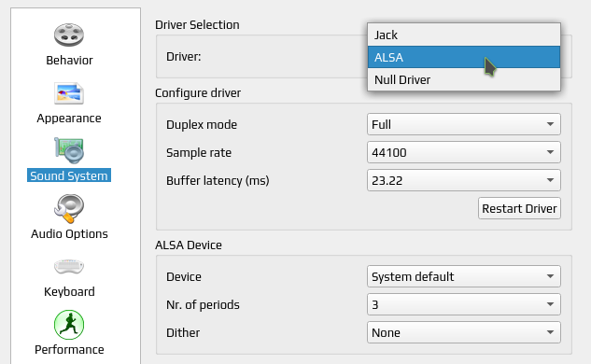Pick Null Driver from the list
Viewport: 591px width, 364px height.
(464, 79)
